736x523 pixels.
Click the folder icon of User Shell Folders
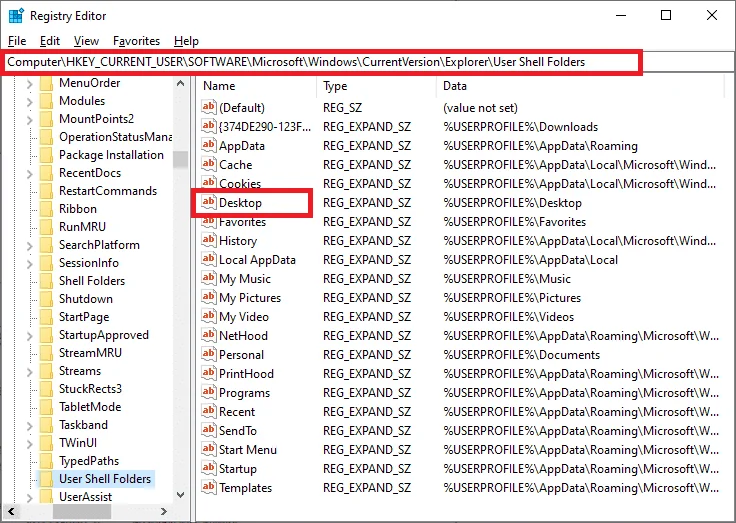coord(46,479)
